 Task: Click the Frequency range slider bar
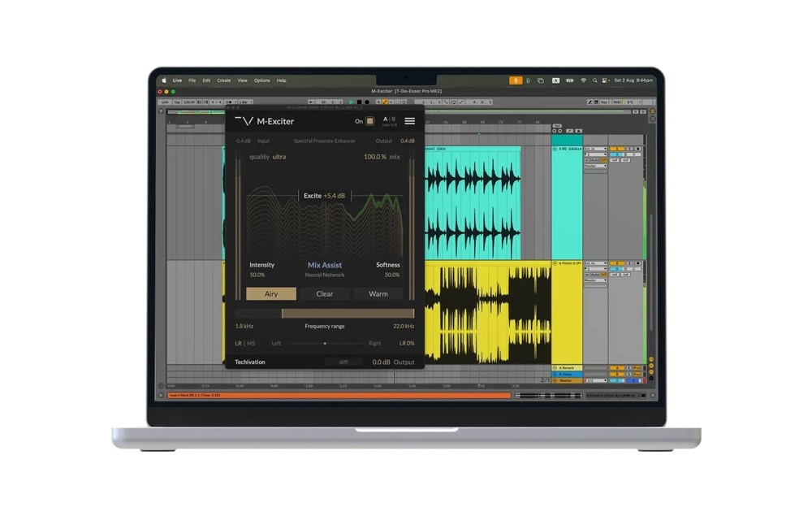325,314
